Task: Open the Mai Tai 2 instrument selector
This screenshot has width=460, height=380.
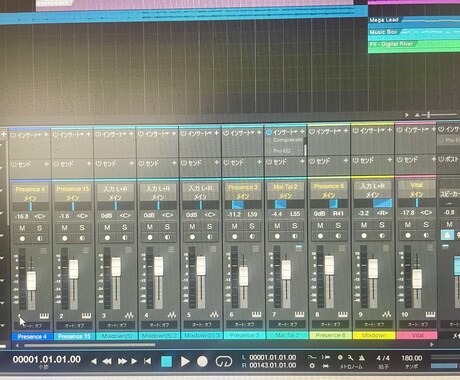Action: (x=286, y=187)
